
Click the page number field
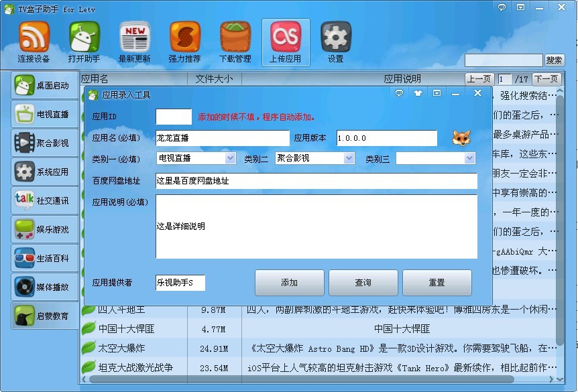click(x=504, y=79)
